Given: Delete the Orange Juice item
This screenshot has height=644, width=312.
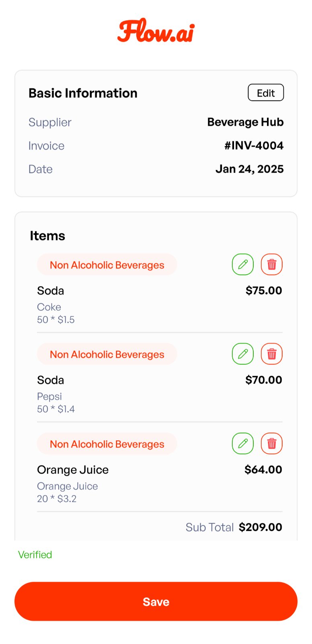Looking at the screenshot, I should coord(272,444).
